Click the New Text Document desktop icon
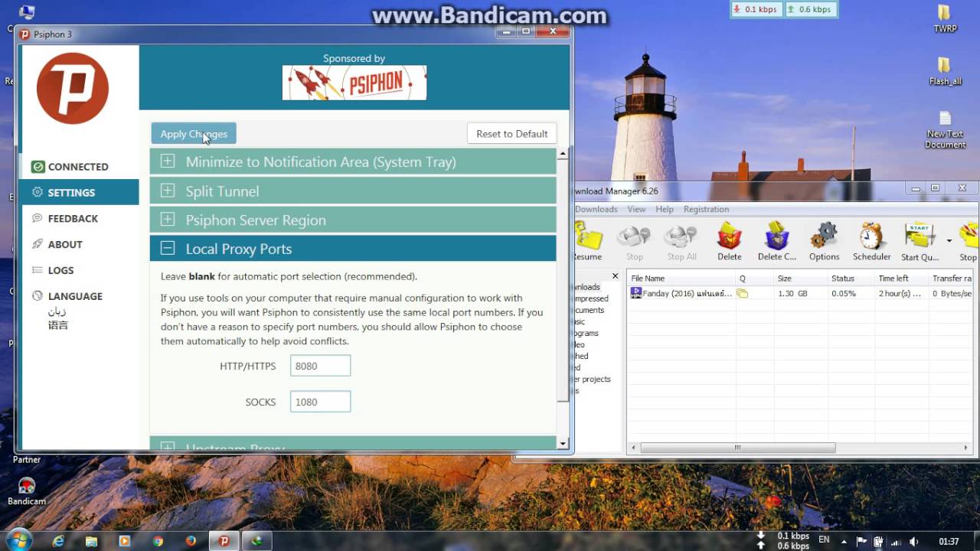 (945, 129)
